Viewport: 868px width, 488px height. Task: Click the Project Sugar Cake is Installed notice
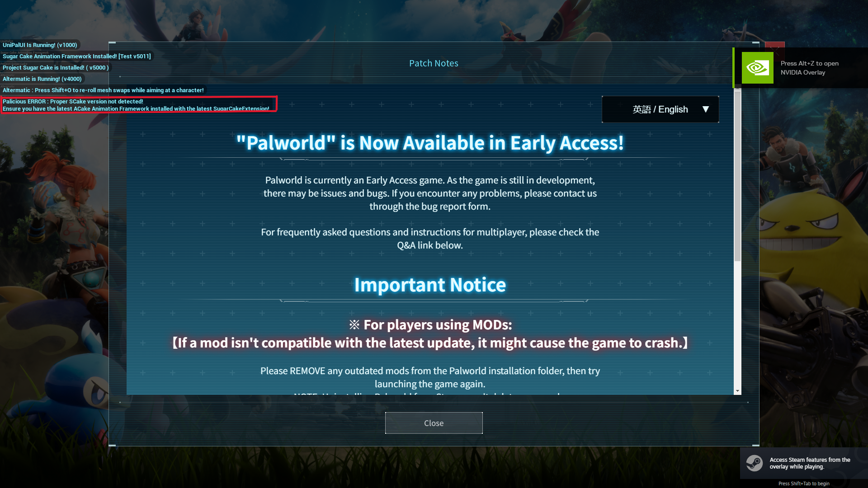pyautogui.click(x=56, y=67)
